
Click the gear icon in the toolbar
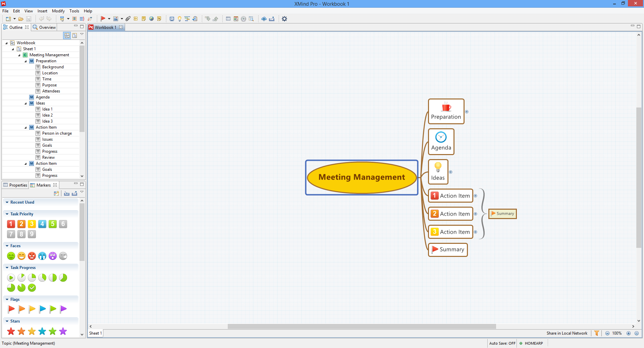(x=284, y=19)
